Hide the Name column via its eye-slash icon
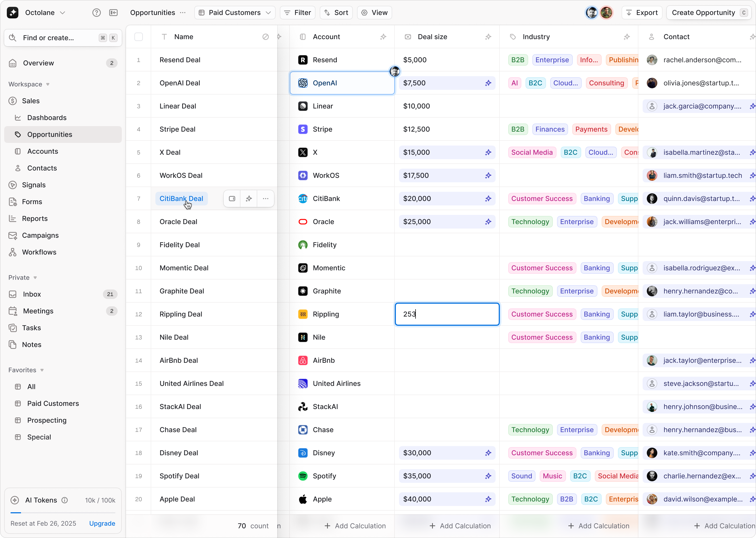756x538 pixels. pyautogui.click(x=265, y=37)
